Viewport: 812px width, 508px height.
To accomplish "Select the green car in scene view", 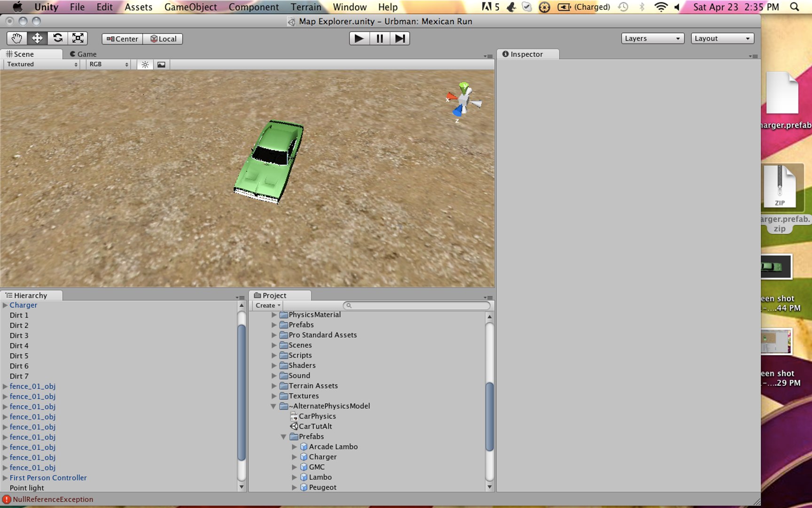I will pos(269,161).
